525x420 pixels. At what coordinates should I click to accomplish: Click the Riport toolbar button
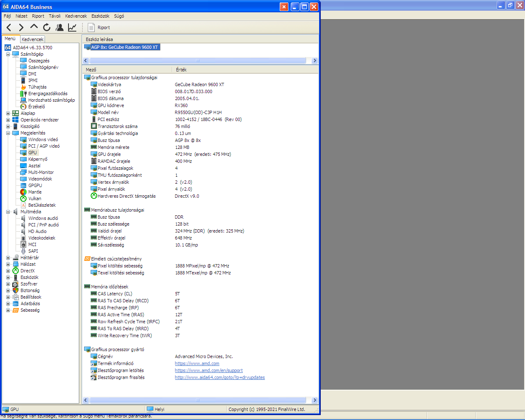(99, 27)
